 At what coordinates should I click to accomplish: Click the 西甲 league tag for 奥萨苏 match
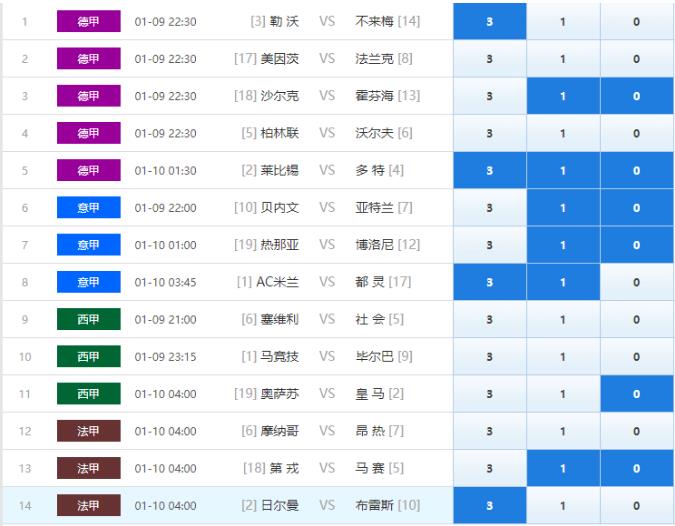(x=89, y=394)
